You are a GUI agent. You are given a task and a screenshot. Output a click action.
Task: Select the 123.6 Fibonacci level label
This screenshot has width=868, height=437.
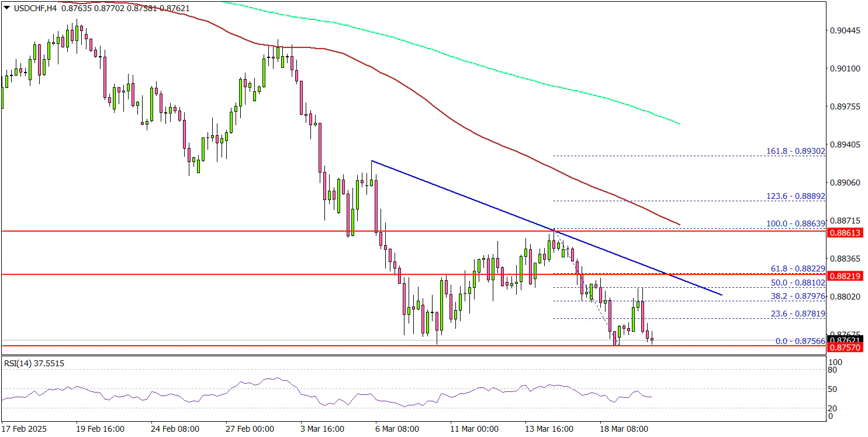tap(796, 197)
